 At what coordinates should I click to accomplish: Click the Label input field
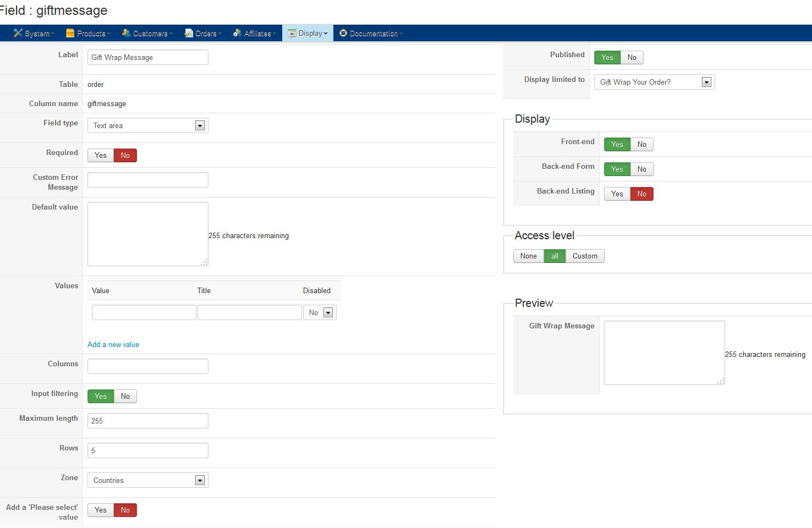pos(148,57)
